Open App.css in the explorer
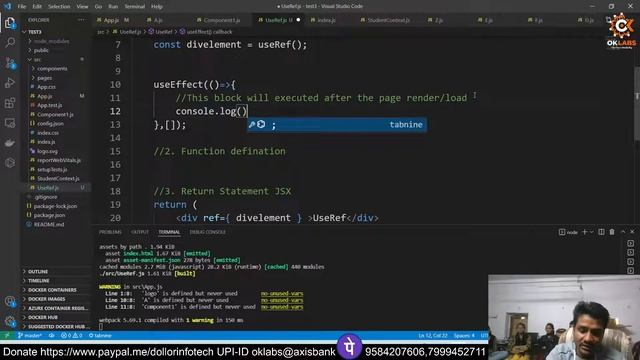Viewport: 640px width, 360px height. pyautogui.click(x=46, y=87)
